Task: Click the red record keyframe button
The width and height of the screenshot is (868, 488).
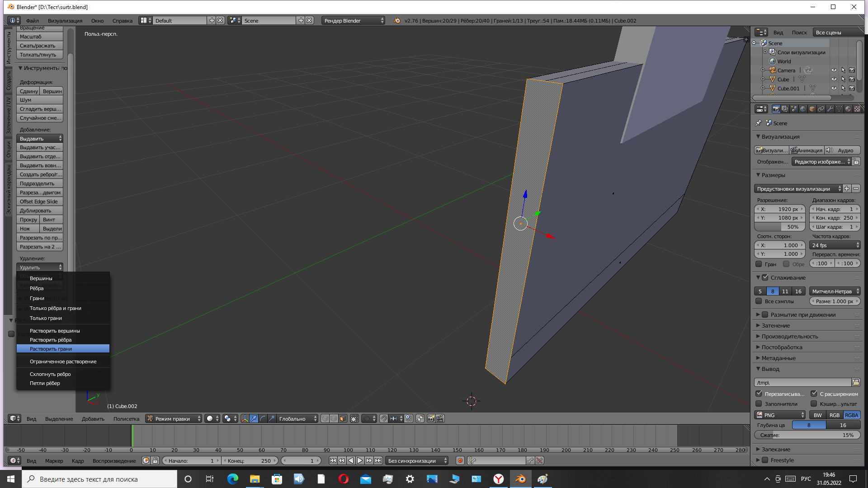Action: [x=460, y=460]
